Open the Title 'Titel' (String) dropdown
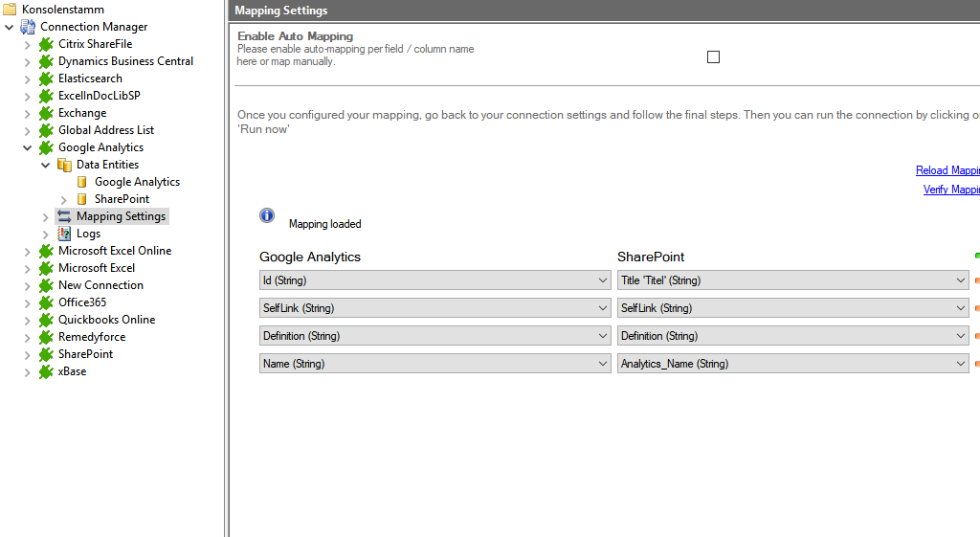980x537 pixels. 960,280
